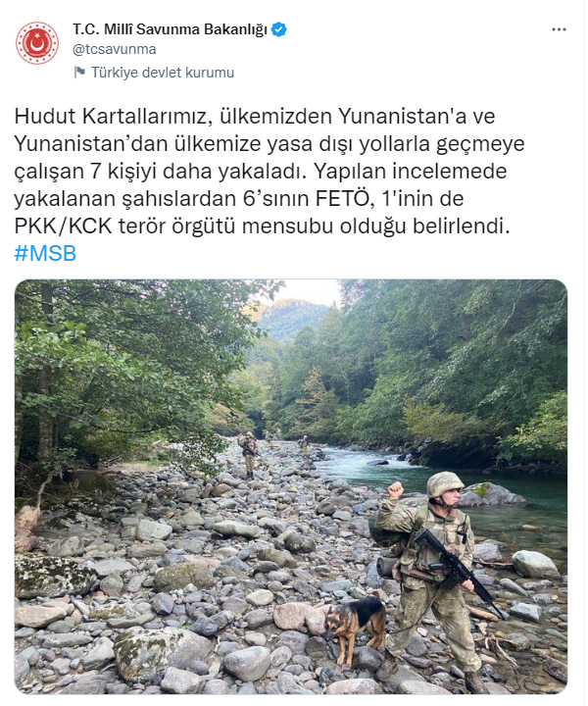Open the tweet's three-dot more menu
Viewport: 588px width, 706px height.
559,29
